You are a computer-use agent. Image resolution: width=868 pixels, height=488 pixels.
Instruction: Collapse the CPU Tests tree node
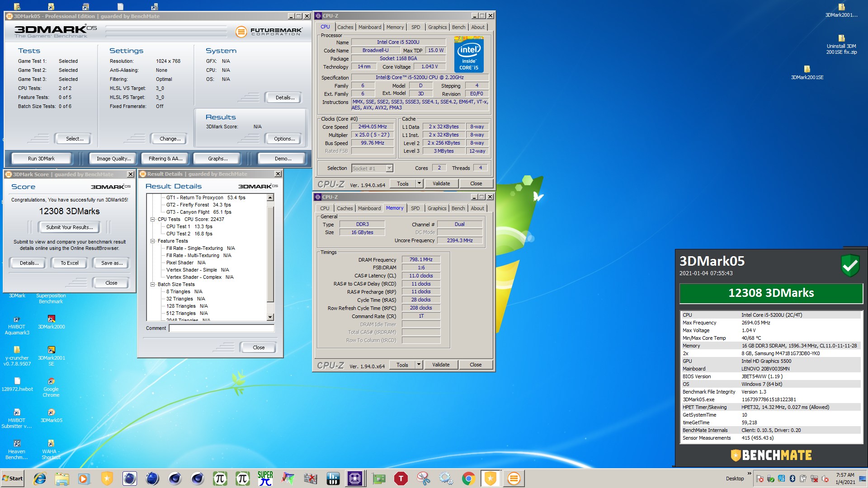pyautogui.click(x=153, y=219)
